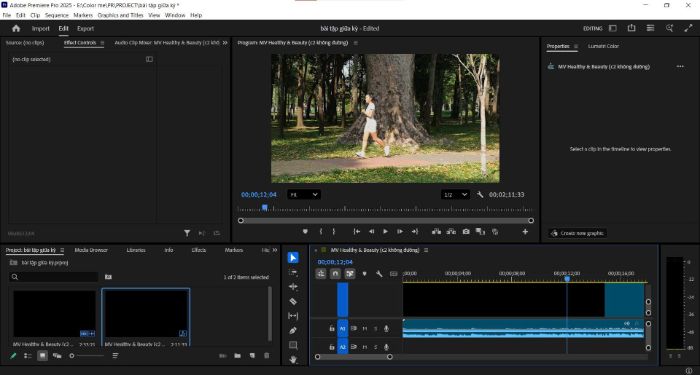The width and height of the screenshot is (700, 375).
Task: Select the Track Select Forward tool
Action: pos(293,272)
